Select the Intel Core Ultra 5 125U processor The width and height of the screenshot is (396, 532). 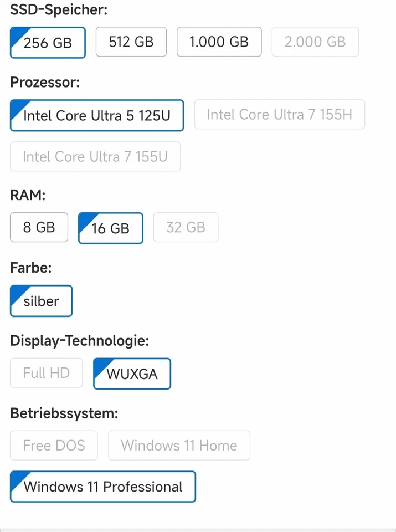coord(96,115)
